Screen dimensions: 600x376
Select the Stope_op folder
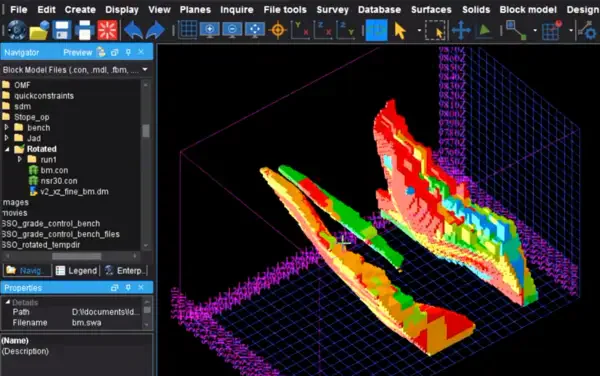(x=32, y=117)
